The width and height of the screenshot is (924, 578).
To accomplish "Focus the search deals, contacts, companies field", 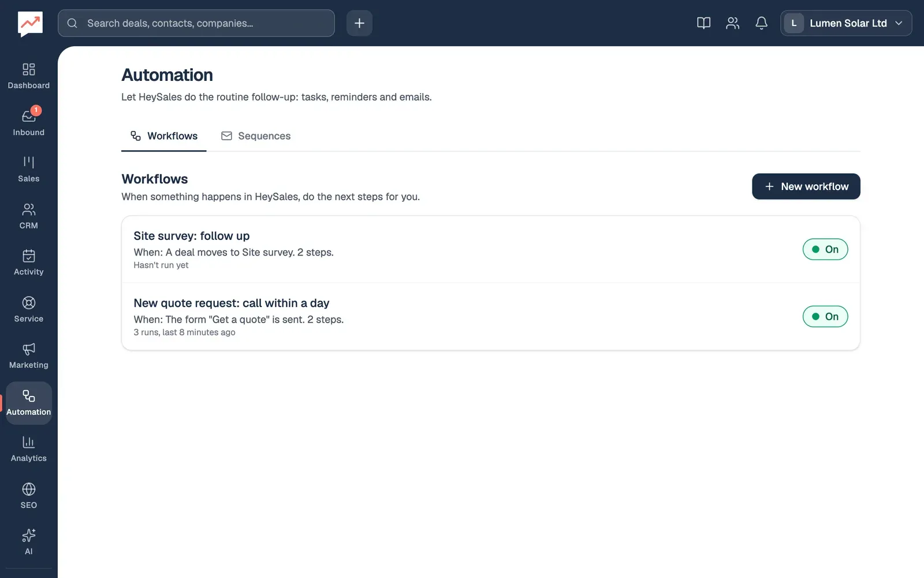I will pos(196,23).
